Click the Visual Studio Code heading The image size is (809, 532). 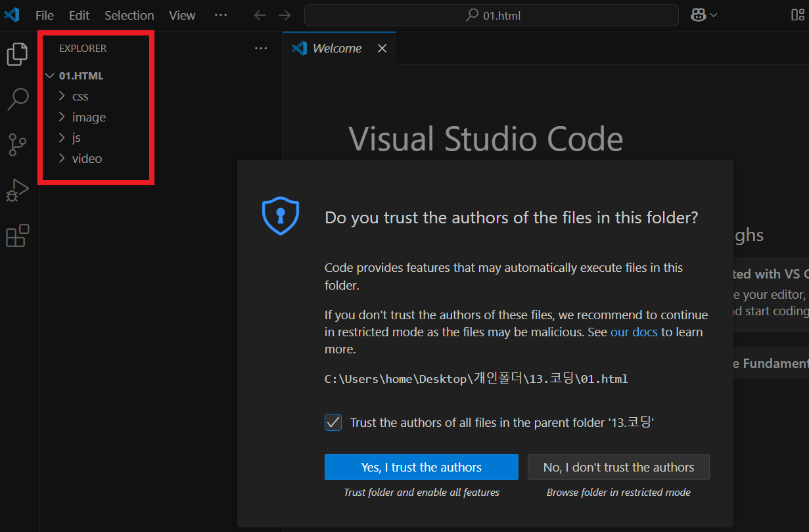click(486, 139)
